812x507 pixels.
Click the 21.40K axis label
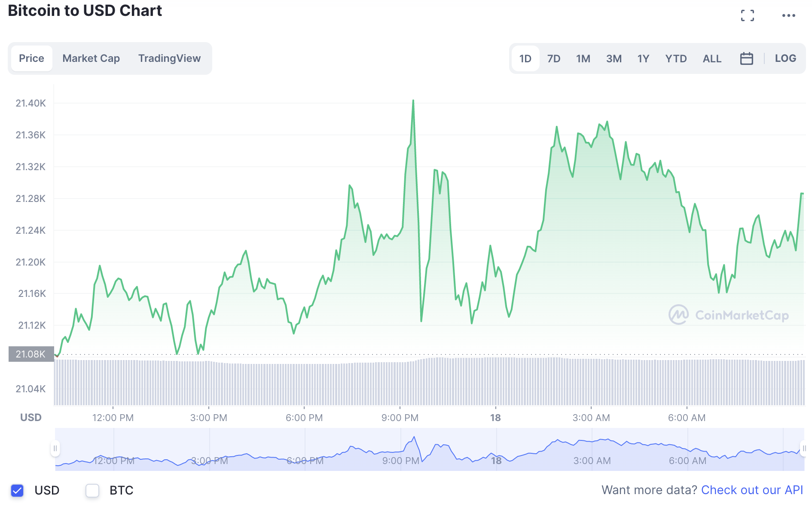coord(31,103)
